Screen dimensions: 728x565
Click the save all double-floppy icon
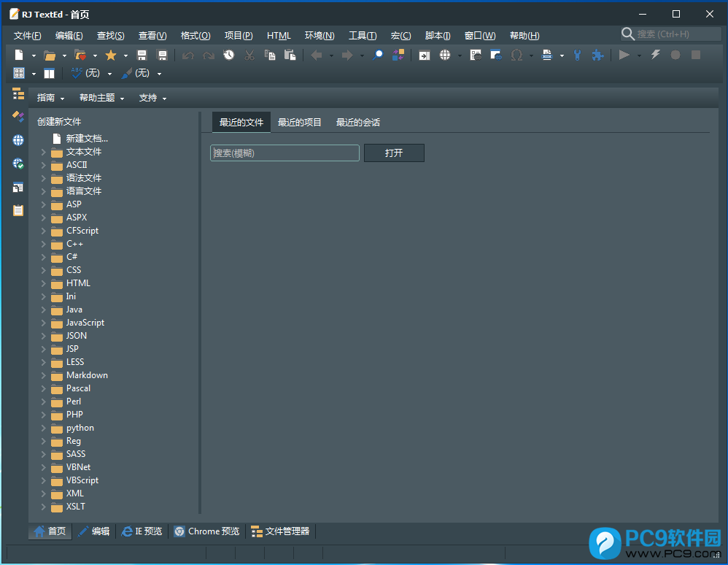pyautogui.click(x=162, y=55)
